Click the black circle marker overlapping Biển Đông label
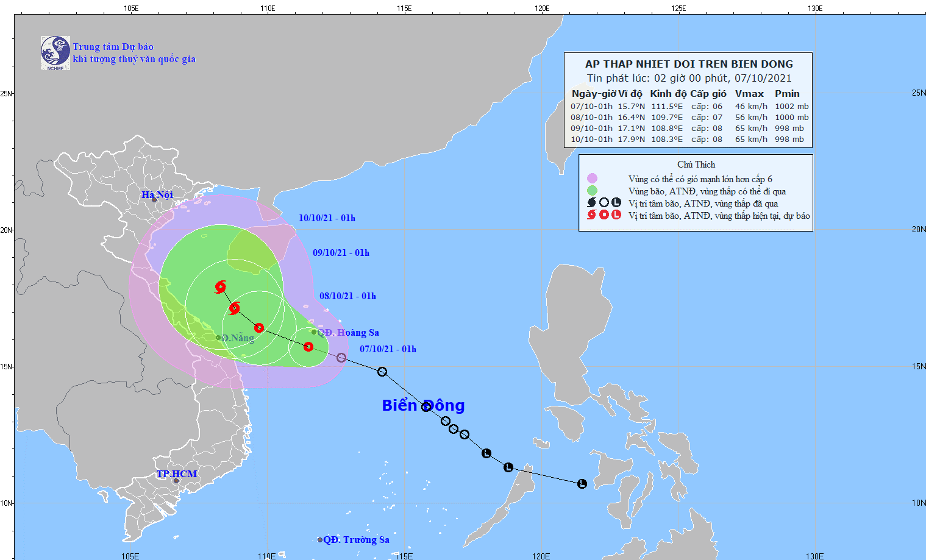Image resolution: width=926 pixels, height=560 pixels. 426,406
